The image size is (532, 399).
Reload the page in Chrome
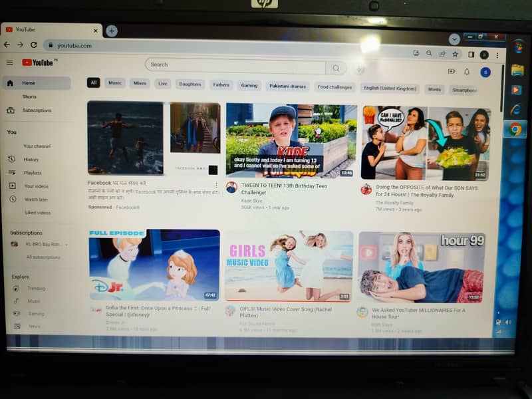tap(33, 45)
